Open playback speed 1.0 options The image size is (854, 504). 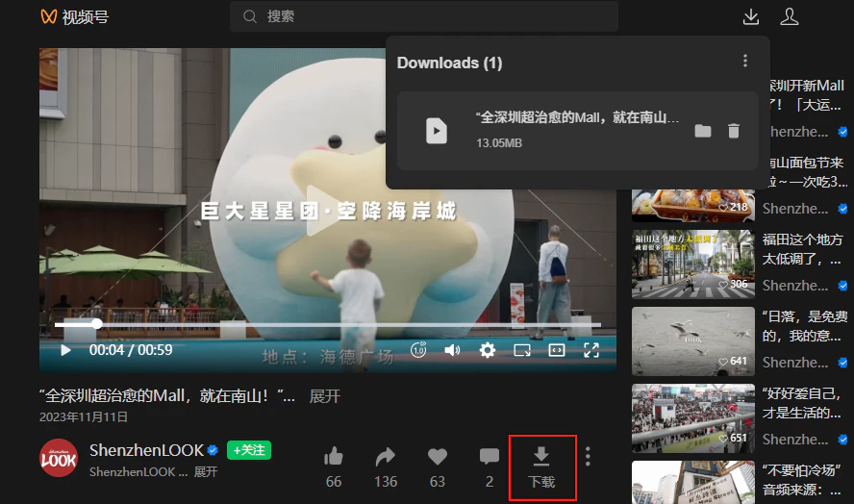418,350
